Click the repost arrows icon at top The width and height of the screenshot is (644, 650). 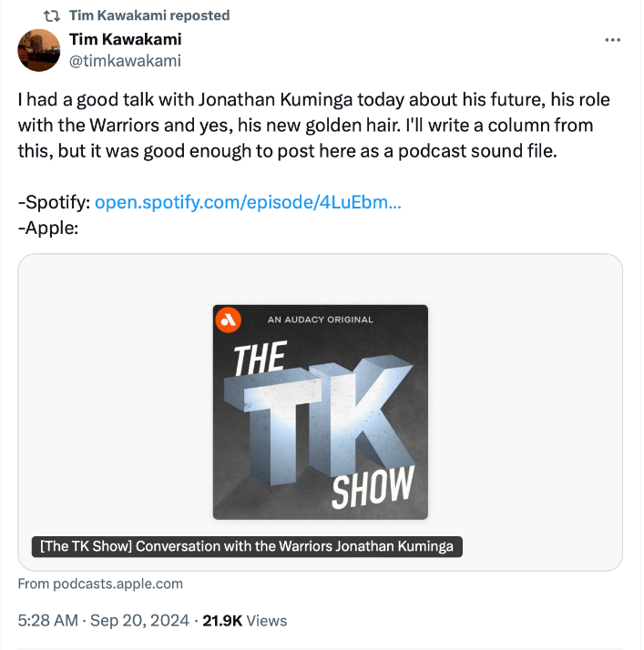(x=52, y=15)
